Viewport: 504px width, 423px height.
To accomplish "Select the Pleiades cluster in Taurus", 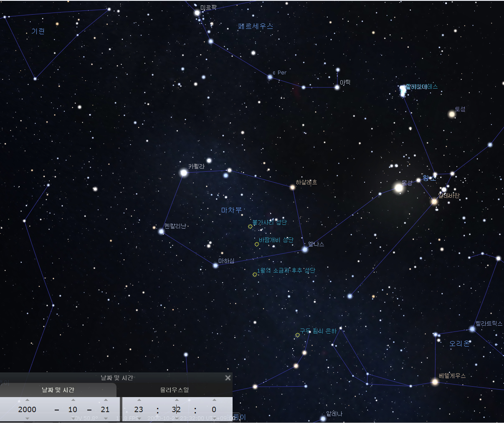I will pos(403,91).
